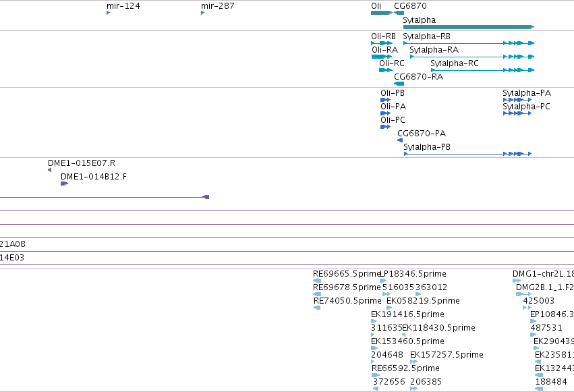Select the Sytalpha gene bar

[469, 27]
